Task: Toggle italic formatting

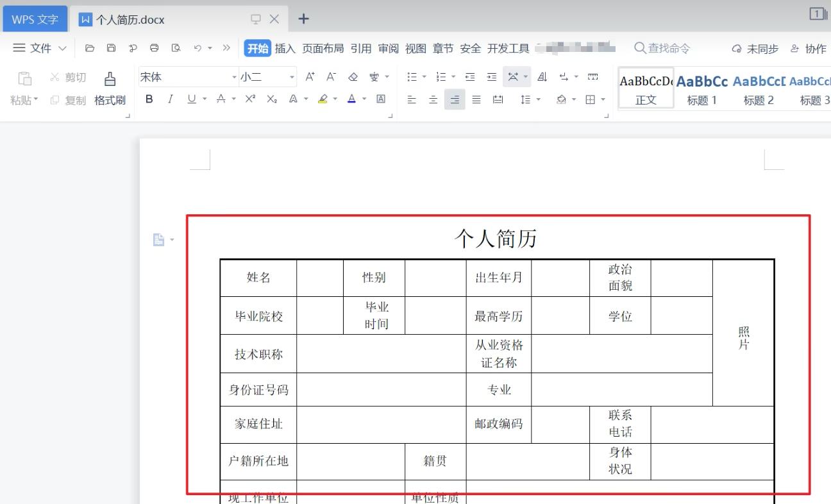Action: pyautogui.click(x=169, y=99)
